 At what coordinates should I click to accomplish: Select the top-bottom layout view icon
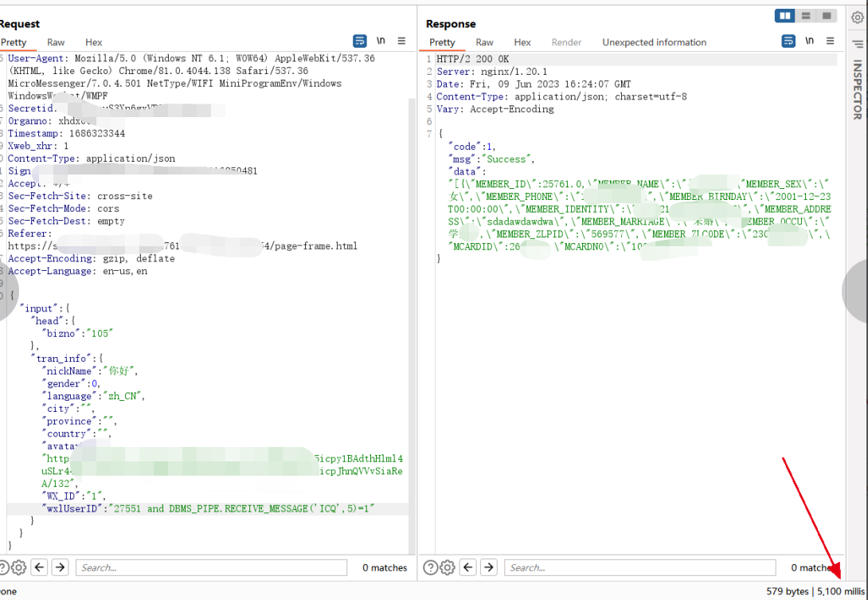pos(806,16)
